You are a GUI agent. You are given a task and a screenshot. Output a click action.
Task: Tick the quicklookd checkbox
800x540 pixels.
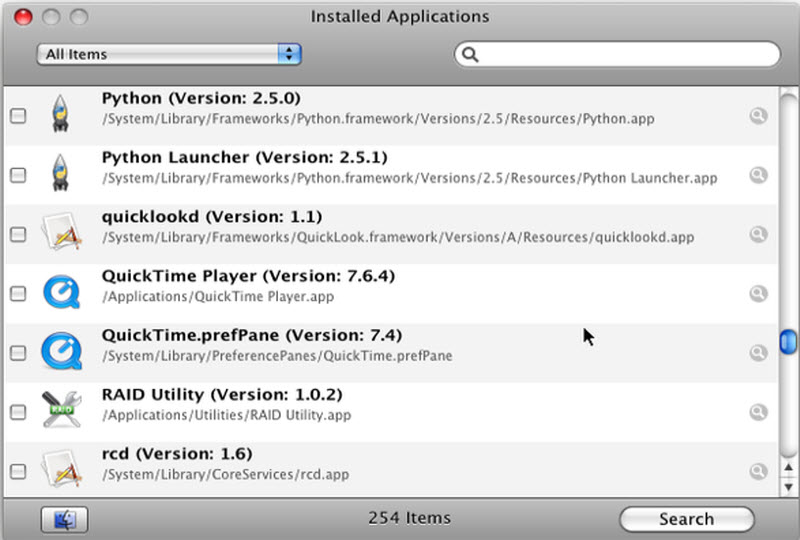tap(18, 234)
